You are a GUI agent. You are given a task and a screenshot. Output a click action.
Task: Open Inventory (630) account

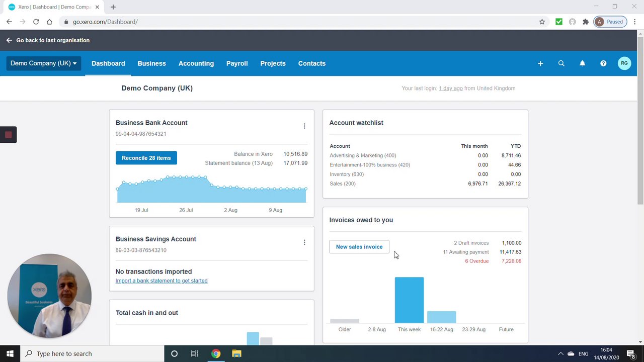pos(347,174)
